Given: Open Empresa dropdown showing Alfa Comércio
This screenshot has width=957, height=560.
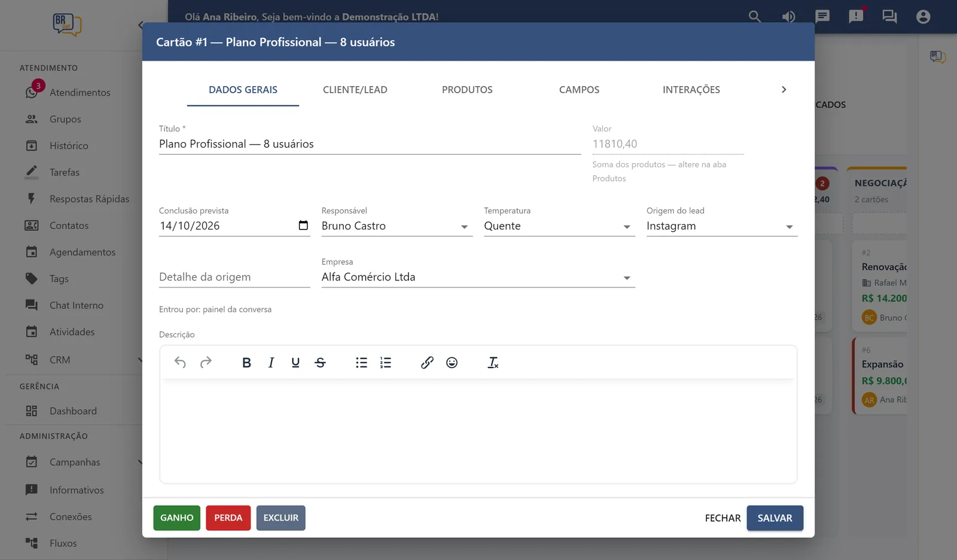Looking at the screenshot, I should [478, 277].
